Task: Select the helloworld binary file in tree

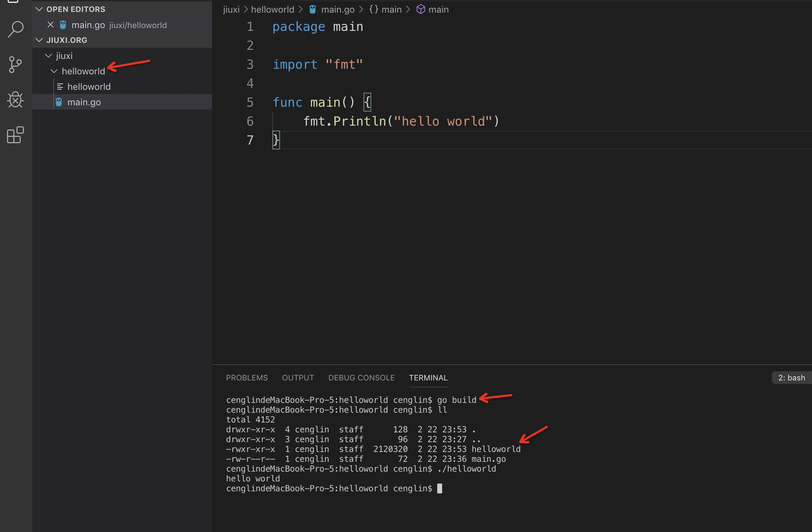Action: 122,87
